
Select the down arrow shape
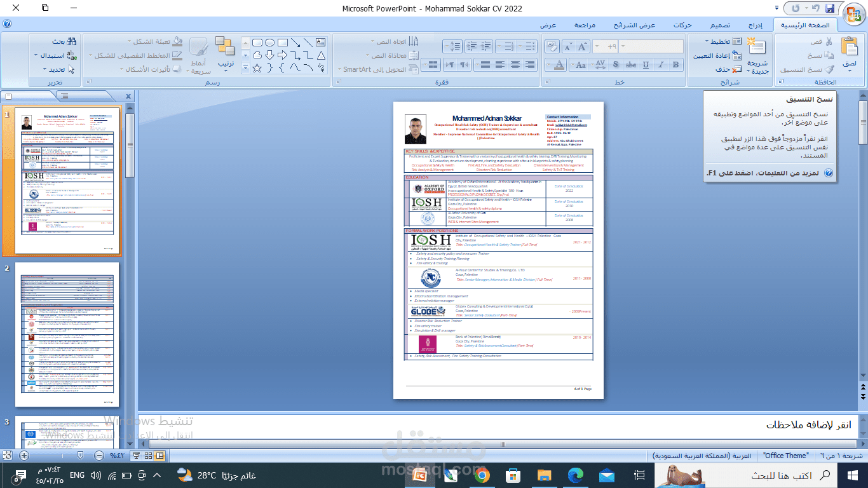coord(269,55)
